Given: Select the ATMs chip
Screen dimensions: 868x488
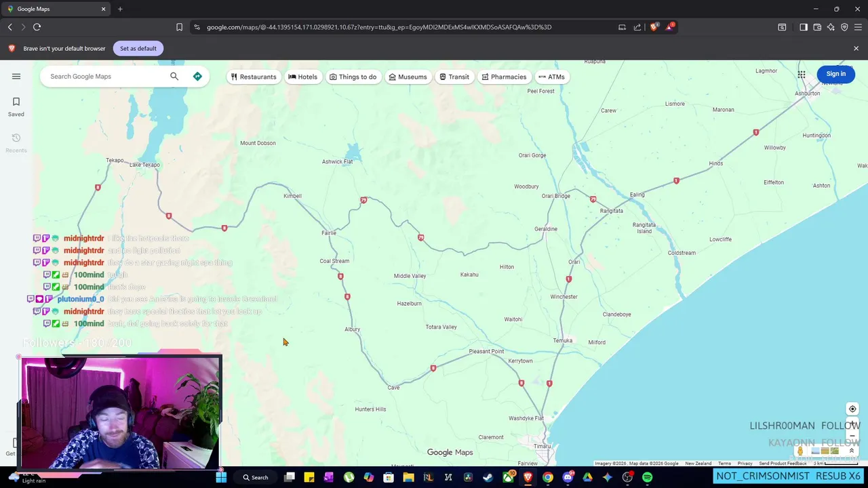Looking at the screenshot, I should [x=551, y=77].
